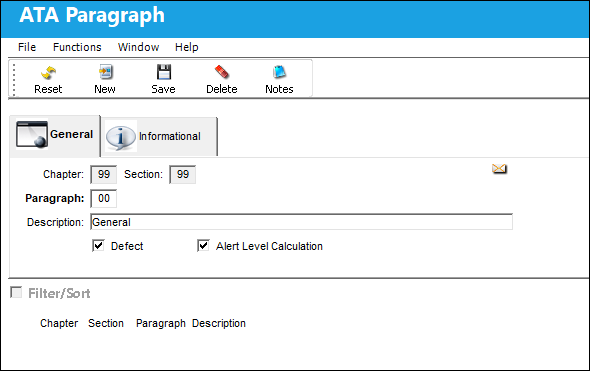This screenshot has height=371, width=590.
Task: Click into the Description text field
Action: click(301, 222)
